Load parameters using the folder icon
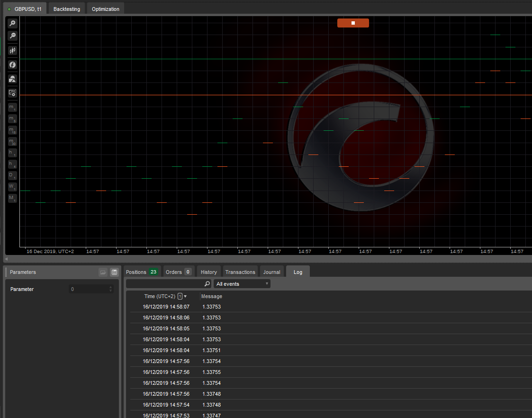Viewport: 532px width, 418px height. (103, 272)
